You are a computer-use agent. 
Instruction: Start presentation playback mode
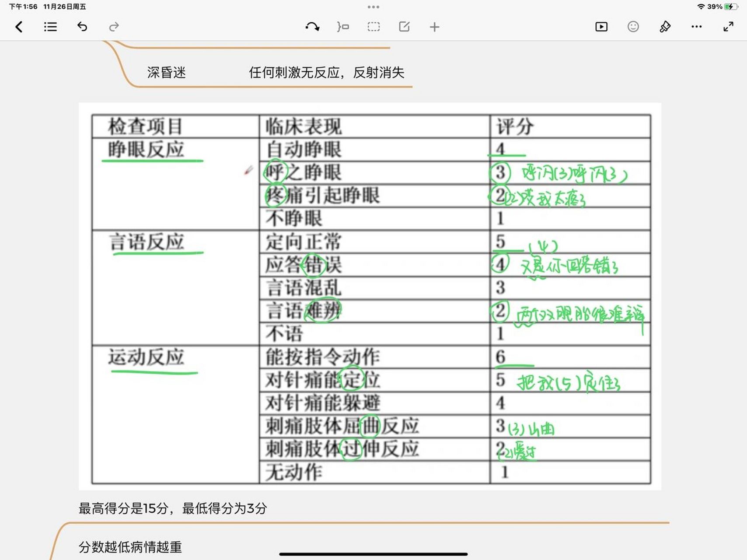point(601,27)
